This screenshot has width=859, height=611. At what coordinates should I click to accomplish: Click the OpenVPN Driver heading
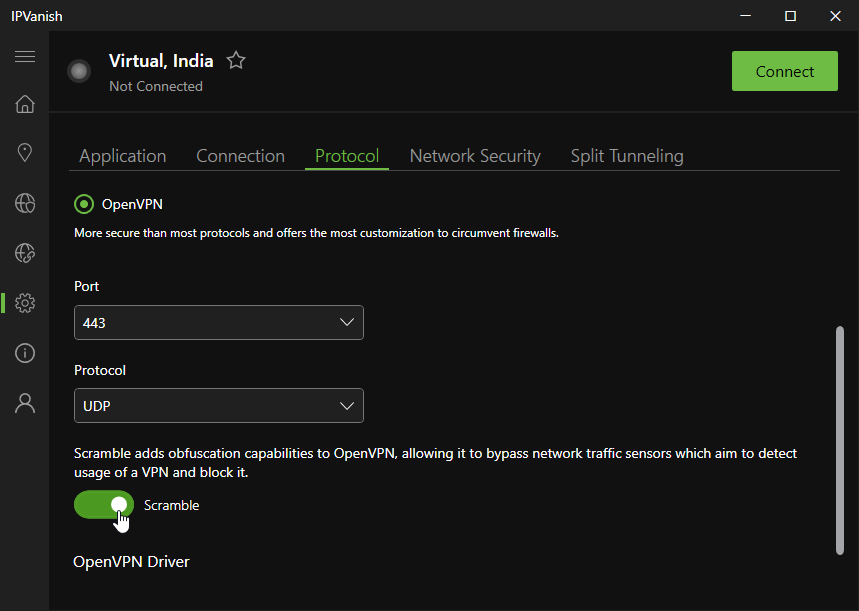click(x=131, y=562)
